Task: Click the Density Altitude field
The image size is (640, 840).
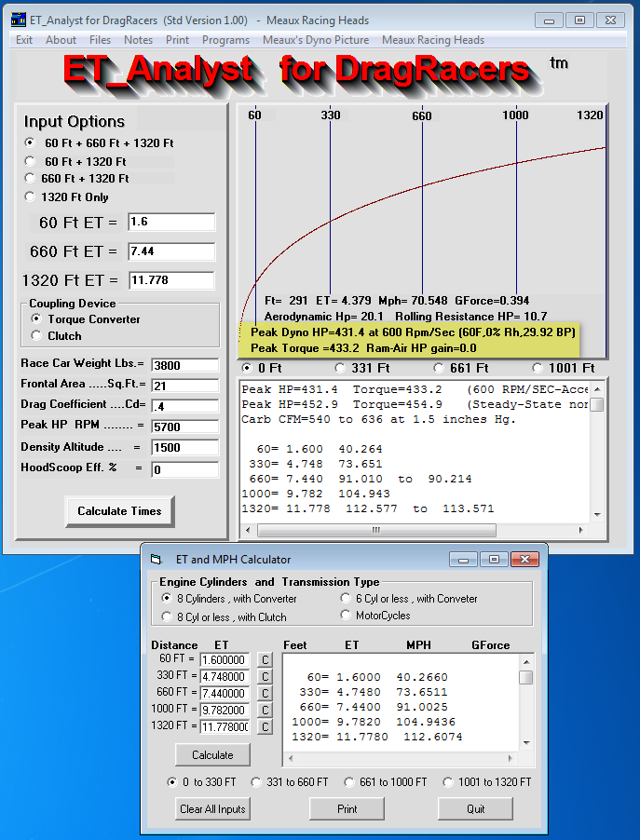Action: click(185, 447)
